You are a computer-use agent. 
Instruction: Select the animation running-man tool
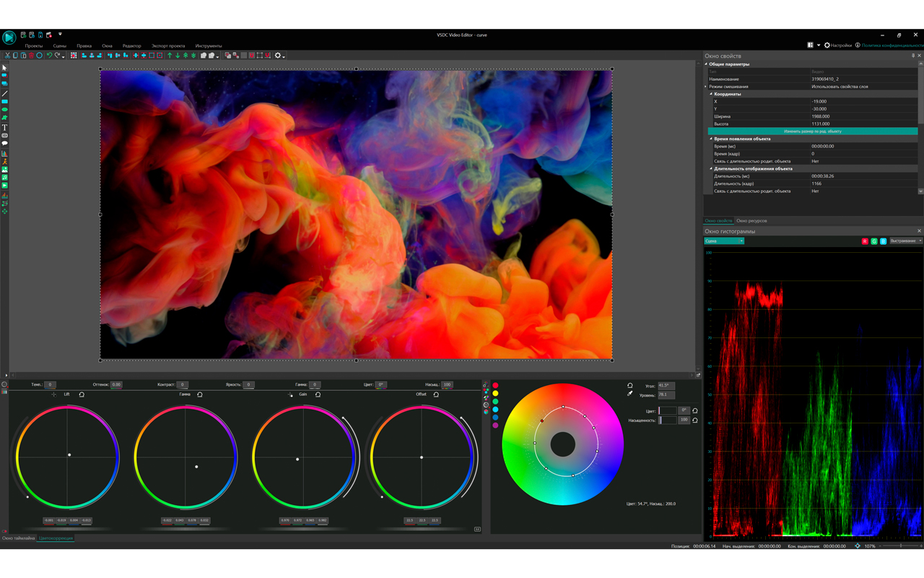[4, 162]
